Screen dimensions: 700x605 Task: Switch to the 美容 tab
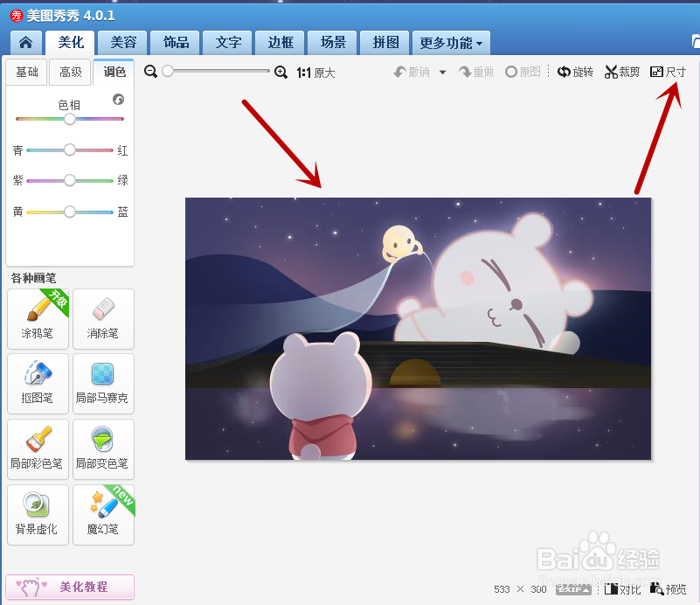[x=122, y=43]
